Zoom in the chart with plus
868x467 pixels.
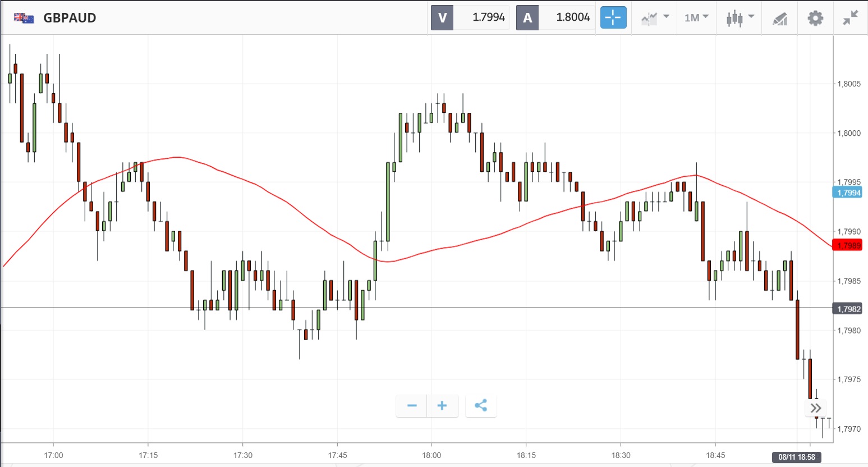click(x=442, y=406)
